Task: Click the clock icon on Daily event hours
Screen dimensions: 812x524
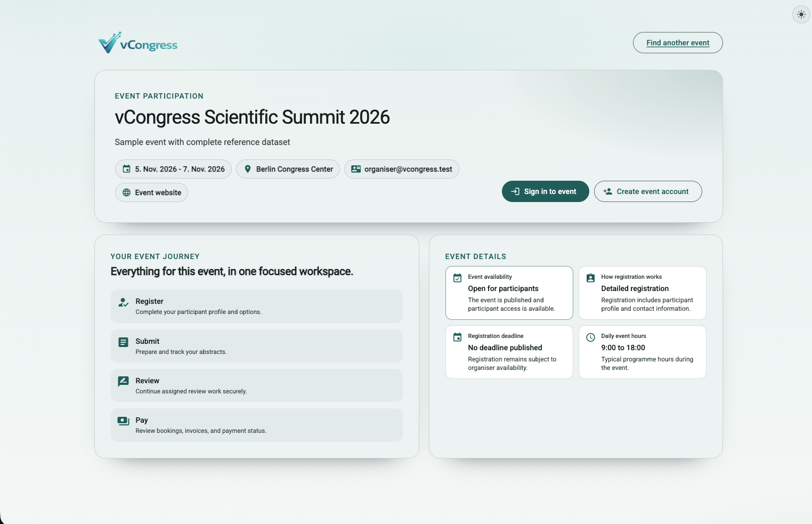Action: [590, 337]
